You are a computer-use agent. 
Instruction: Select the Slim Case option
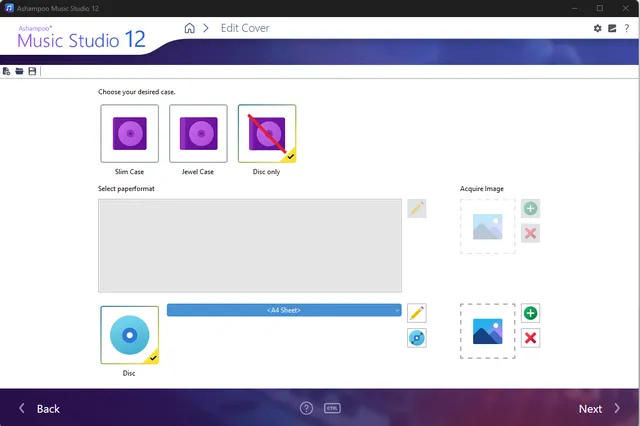click(129, 133)
